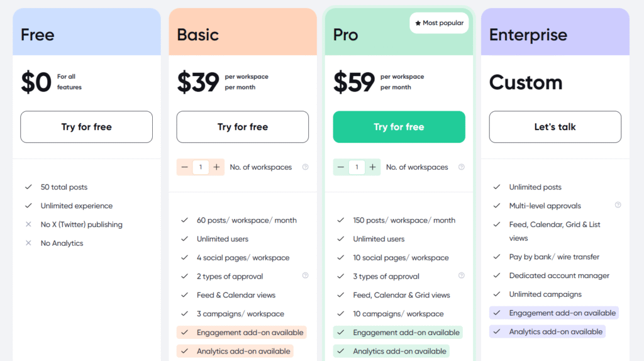Decrease Pro plan workspace count with minus
Screen dimensions: 644x361
click(x=340, y=167)
